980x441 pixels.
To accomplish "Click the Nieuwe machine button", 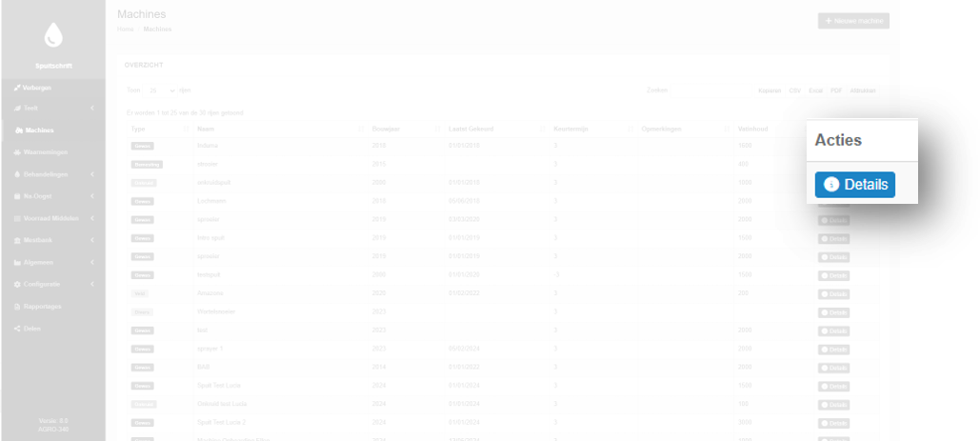I will (x=853, y=21).
